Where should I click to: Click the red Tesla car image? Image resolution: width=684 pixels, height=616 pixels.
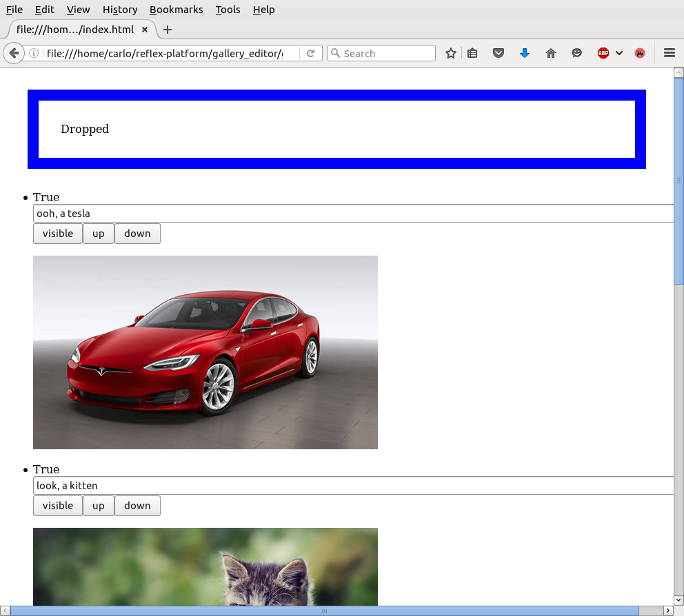205,352
